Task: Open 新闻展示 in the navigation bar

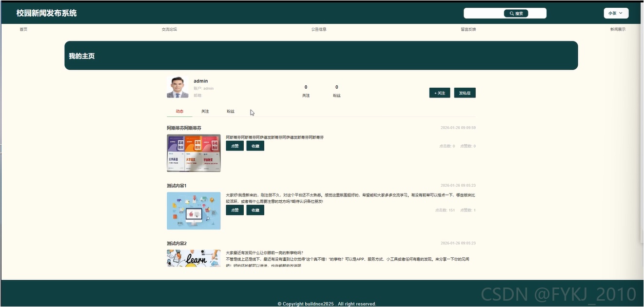Action: pyautogui.click(x=618, y=29)
